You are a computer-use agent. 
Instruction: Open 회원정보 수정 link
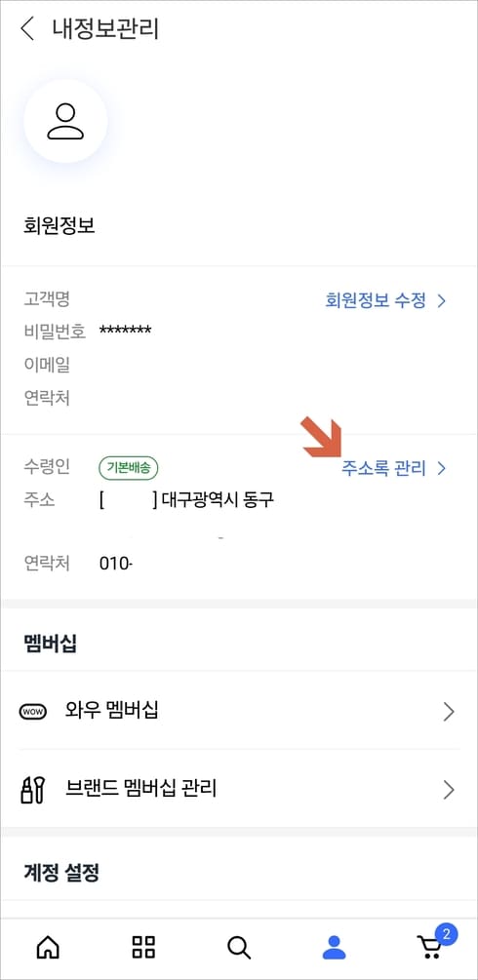tap(376, 300)
